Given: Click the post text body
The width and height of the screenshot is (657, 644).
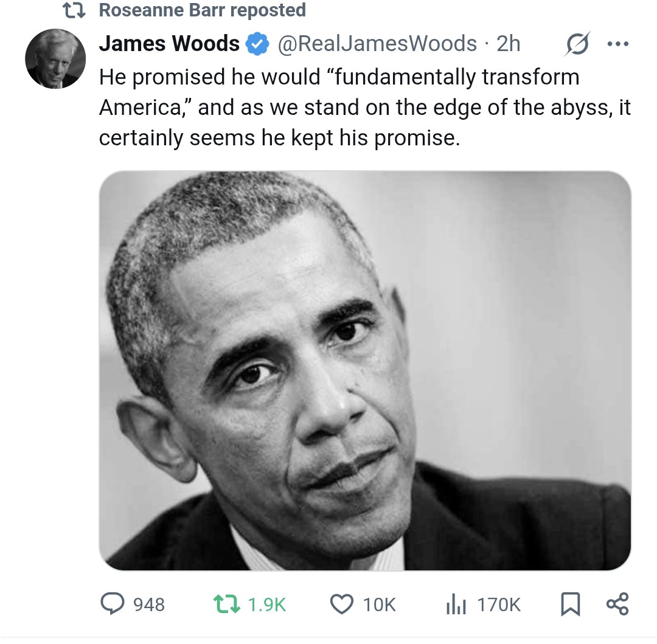Looking at the screenshot, I should point(364,107).
